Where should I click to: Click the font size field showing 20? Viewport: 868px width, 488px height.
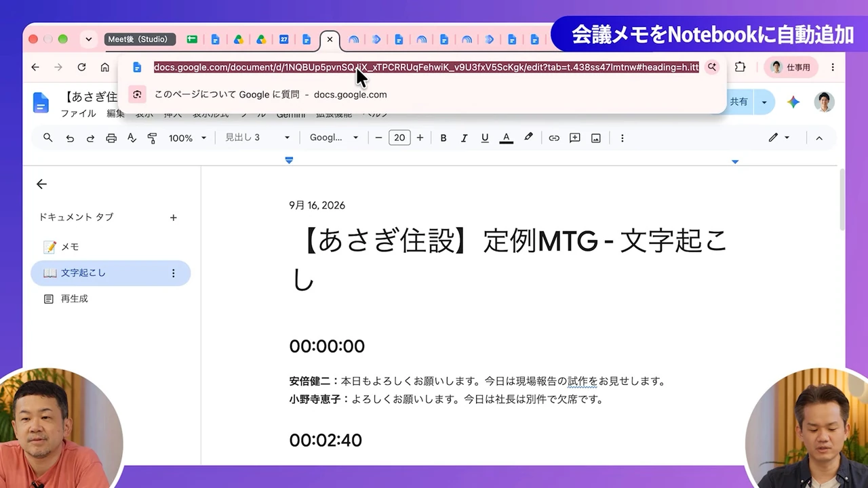[x=399, y=138]
